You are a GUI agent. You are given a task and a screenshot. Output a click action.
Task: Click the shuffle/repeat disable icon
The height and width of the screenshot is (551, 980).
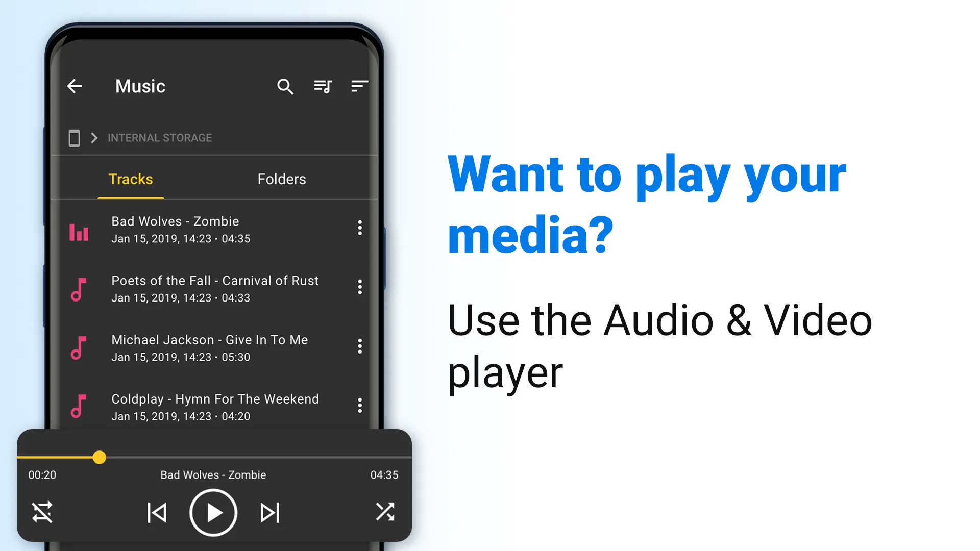pos(42,512)
